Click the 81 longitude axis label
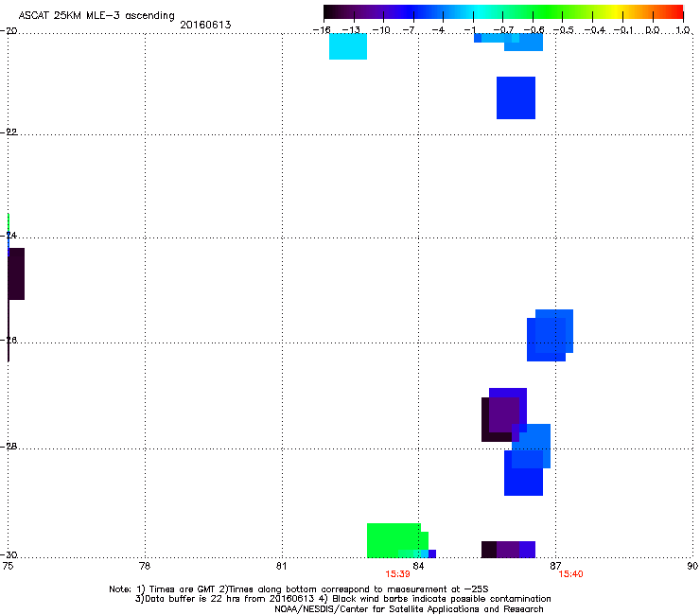 click(281, 566)
